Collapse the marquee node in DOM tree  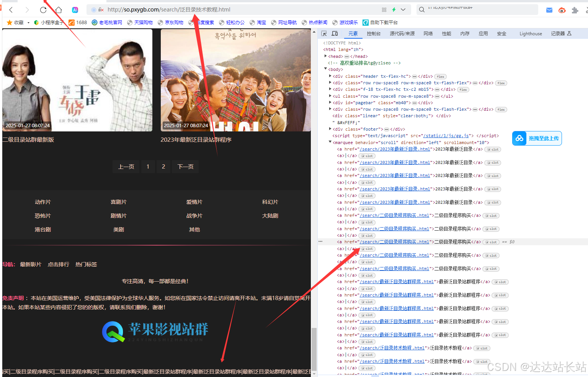330,143
